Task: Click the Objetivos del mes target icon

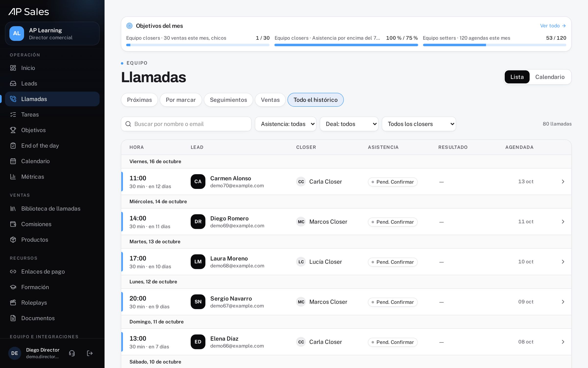Action: pyautogui.click(x=129, y=26)
